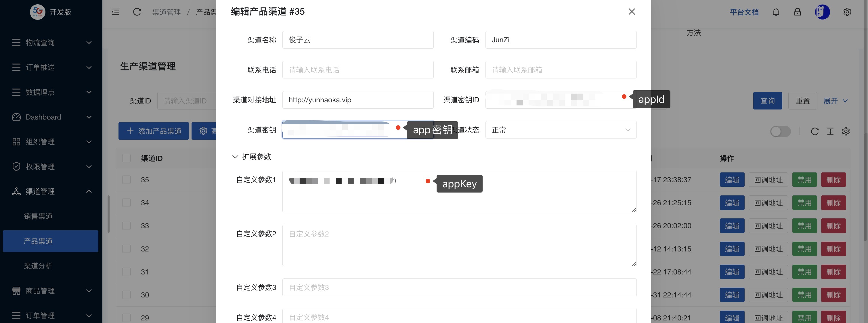Disable channel 35 using its 禁用 button

tap(805, 180)
